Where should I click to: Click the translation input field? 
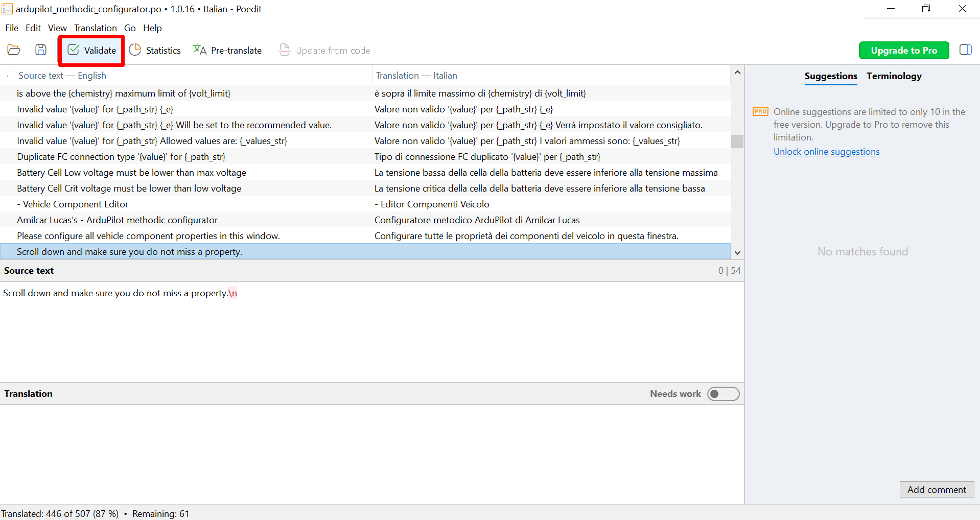click(x=371, y=454)
